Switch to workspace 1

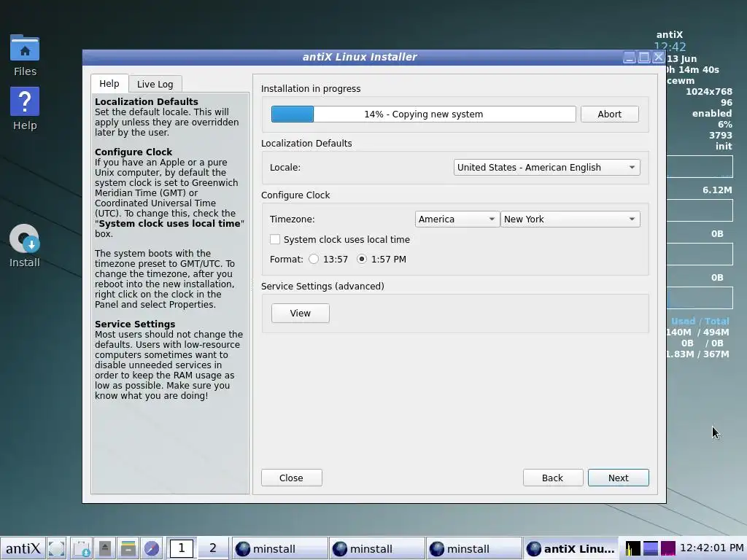click(182, 548)
